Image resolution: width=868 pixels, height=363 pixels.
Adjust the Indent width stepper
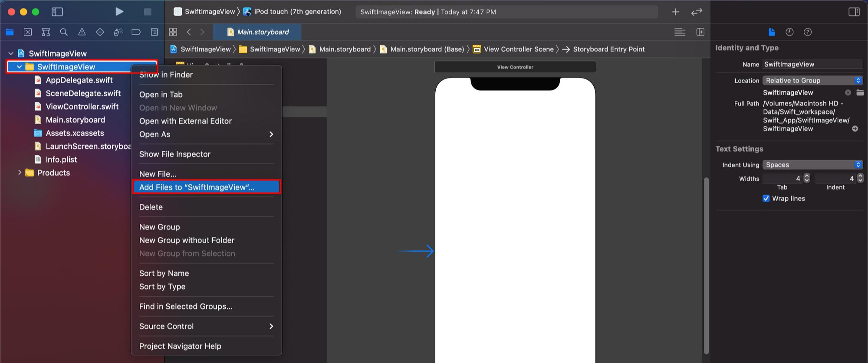click(860, 178)
